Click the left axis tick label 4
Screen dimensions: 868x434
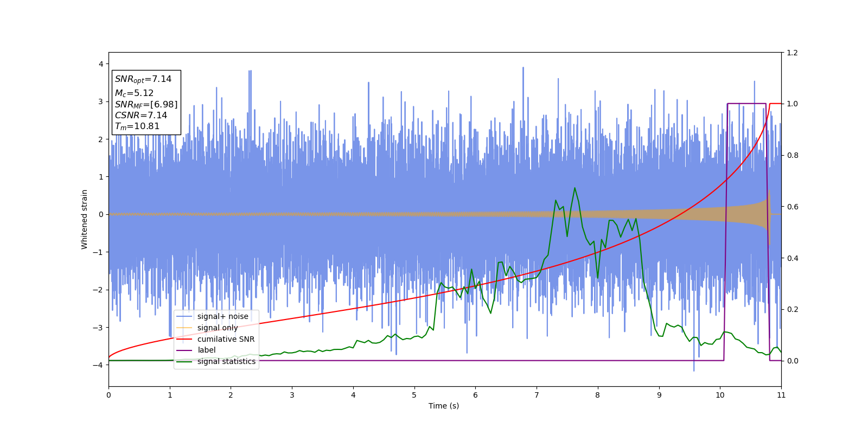point(101,64)
